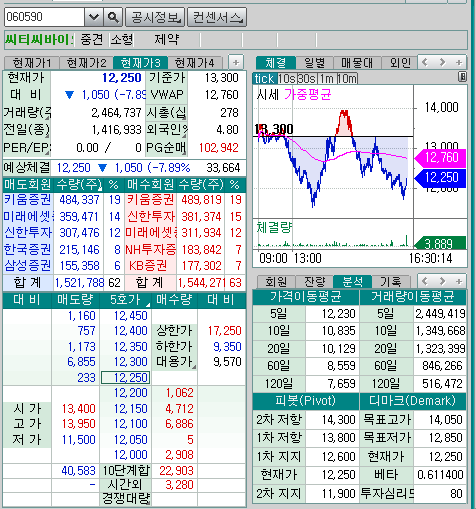
Task: Open the stock code dropdown arrow
Action: (93, 17)
